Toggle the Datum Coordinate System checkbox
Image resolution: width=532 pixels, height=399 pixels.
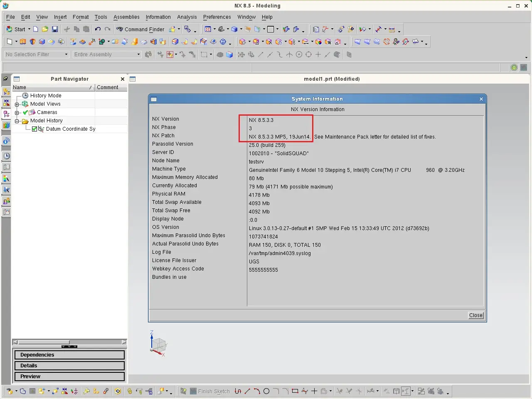point(34,129)
